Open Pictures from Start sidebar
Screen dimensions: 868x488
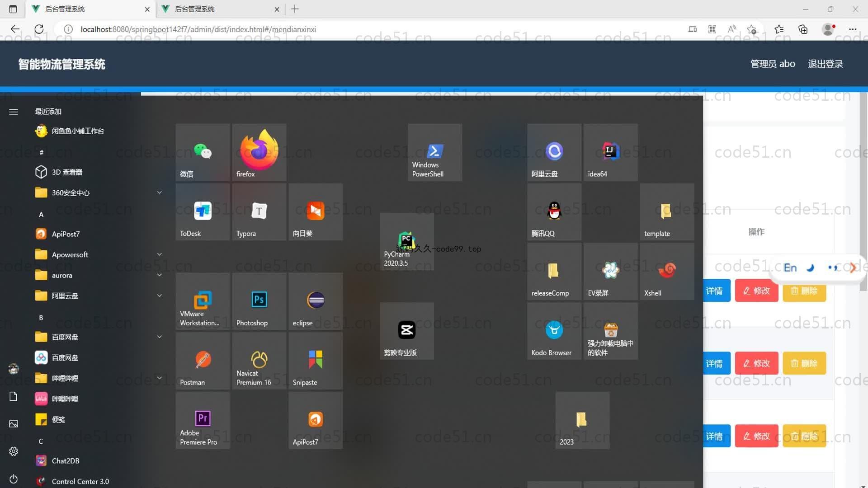14,424
